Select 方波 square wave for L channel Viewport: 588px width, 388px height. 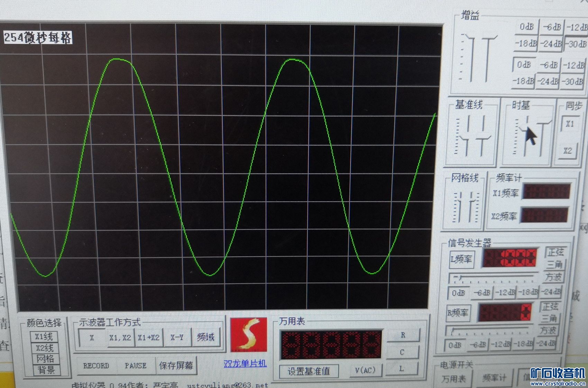click(553, 277)
